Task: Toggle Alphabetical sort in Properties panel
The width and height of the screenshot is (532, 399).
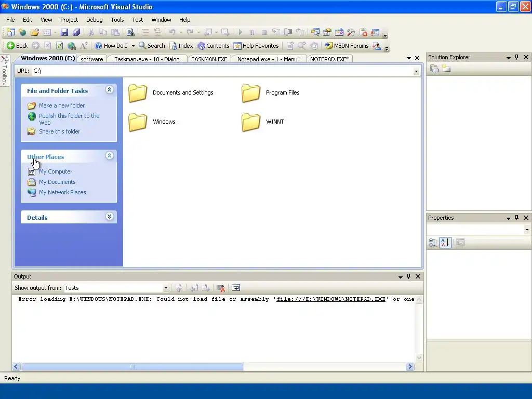Action: [445, 243]
